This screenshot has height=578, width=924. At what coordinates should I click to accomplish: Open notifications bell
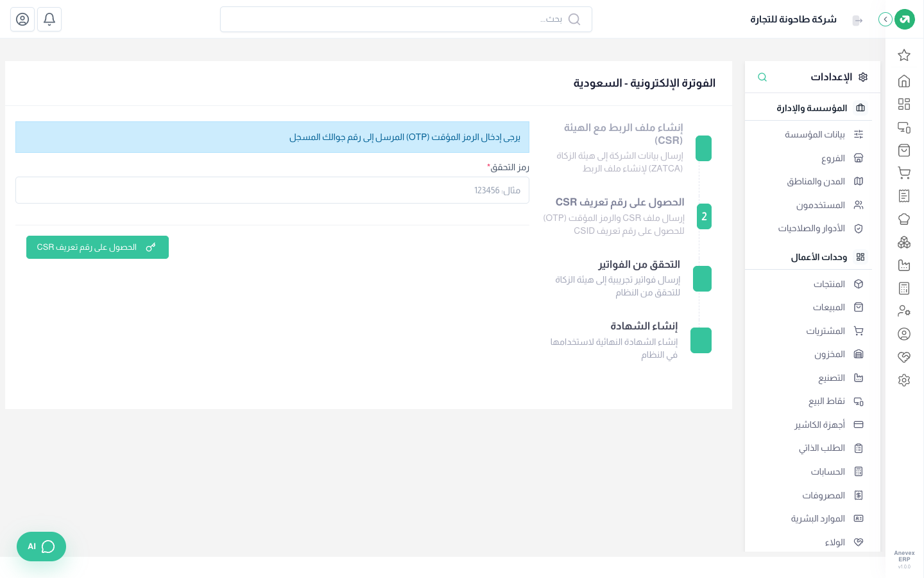(x=49, y=19)
